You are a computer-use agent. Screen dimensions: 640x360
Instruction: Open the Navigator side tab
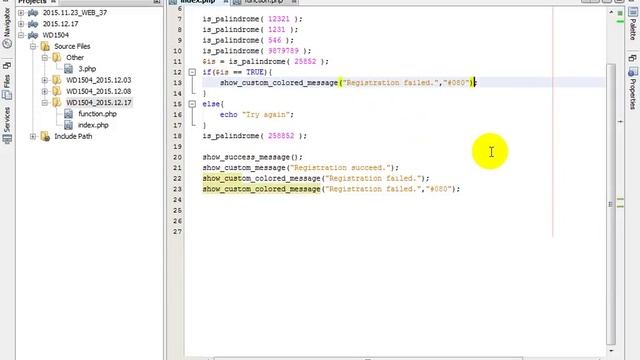(7, 27)
